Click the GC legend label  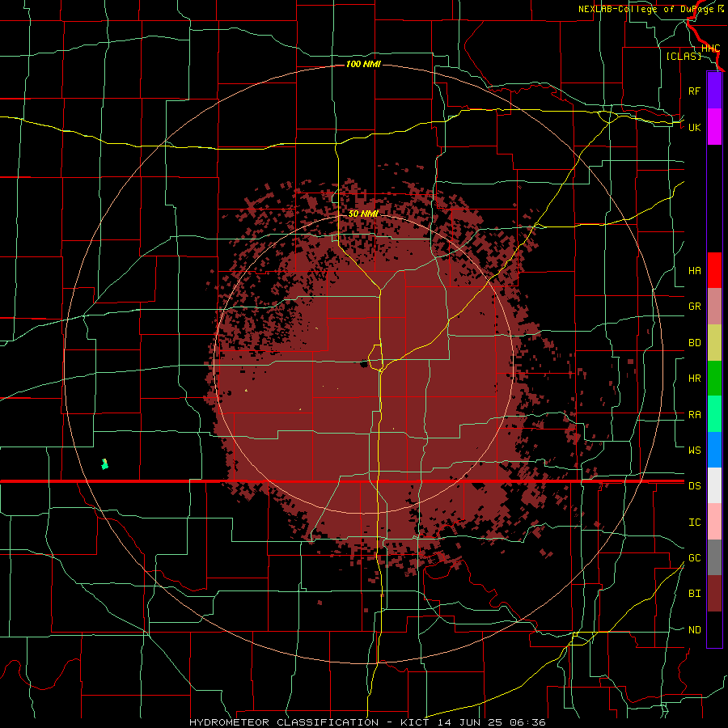coord(694,558)
